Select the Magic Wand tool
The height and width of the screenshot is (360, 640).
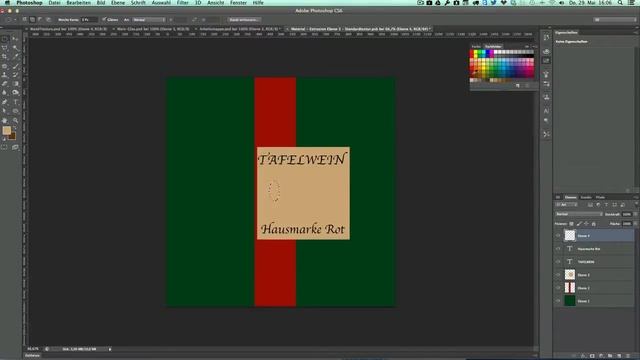click(x=15, y=48)
